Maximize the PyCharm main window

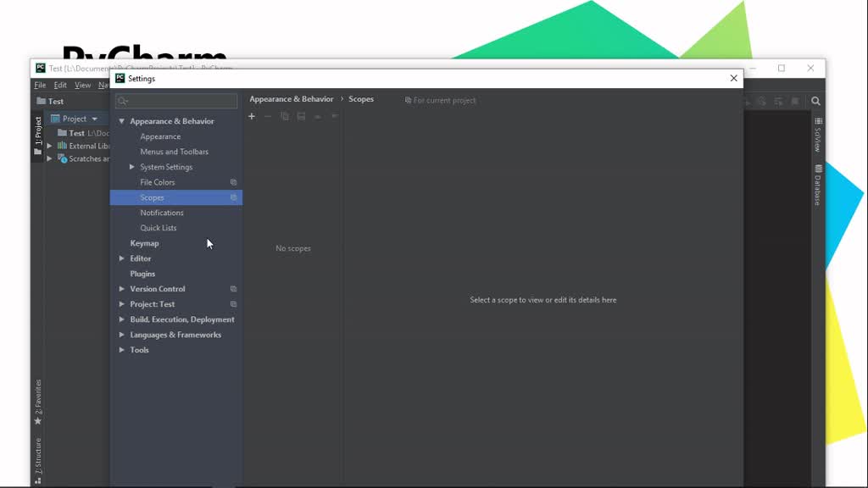tap(781, 68)
